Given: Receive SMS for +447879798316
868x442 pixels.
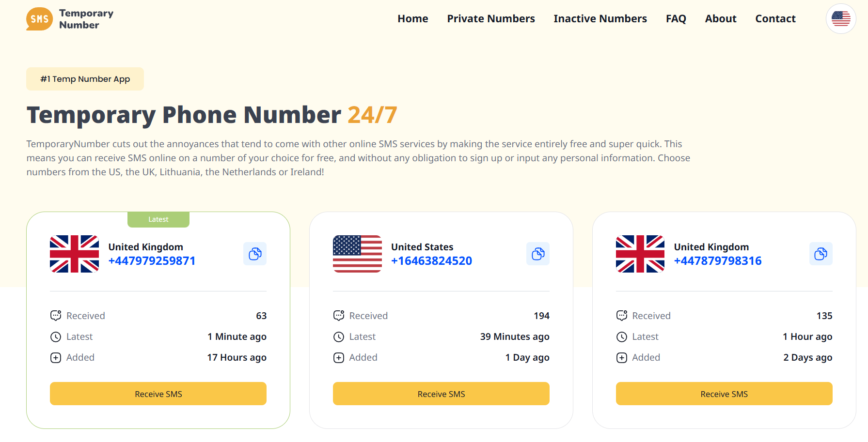Looking at the screenshot, I should tap(724, 394).
